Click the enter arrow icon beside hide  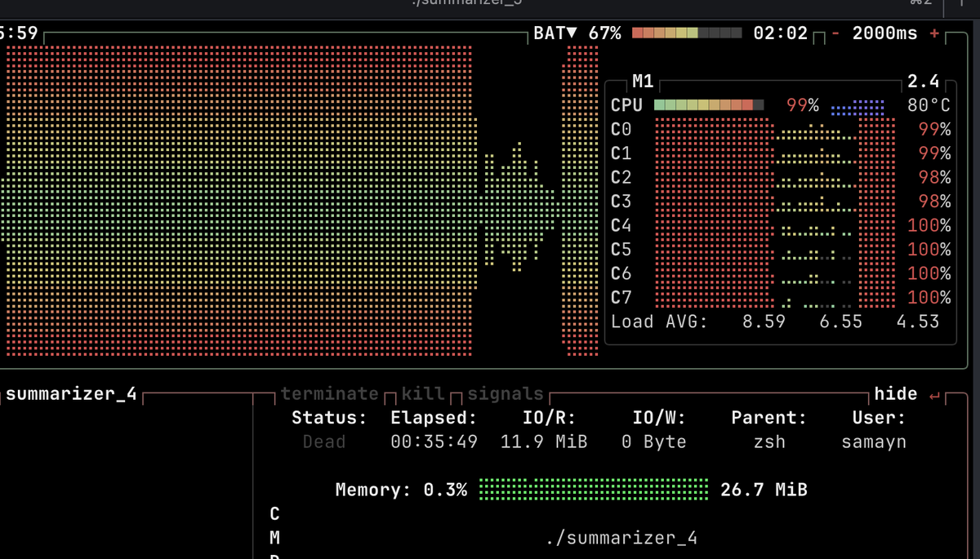[x=934, y=395]
